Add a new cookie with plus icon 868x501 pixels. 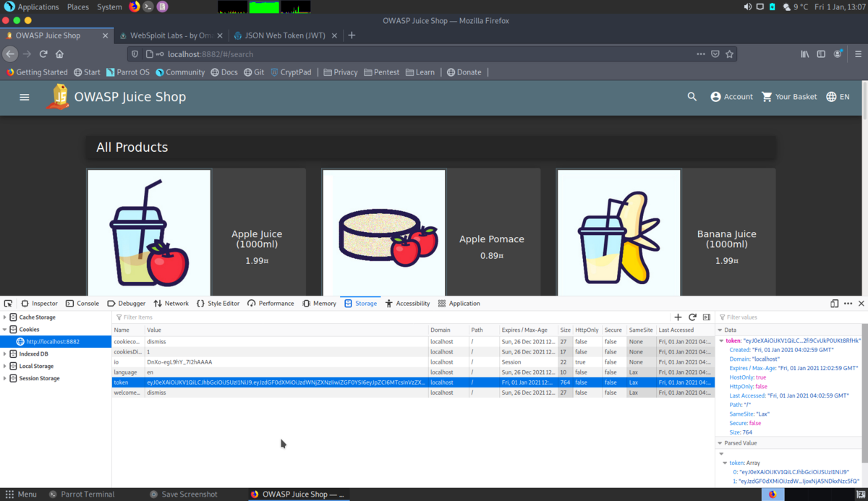coord(678,317)
